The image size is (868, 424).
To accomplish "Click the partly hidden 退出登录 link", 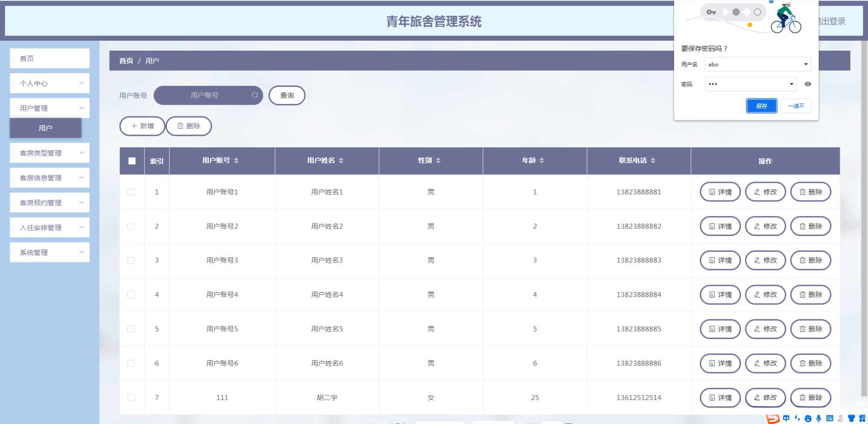I will tap(832, 21).
